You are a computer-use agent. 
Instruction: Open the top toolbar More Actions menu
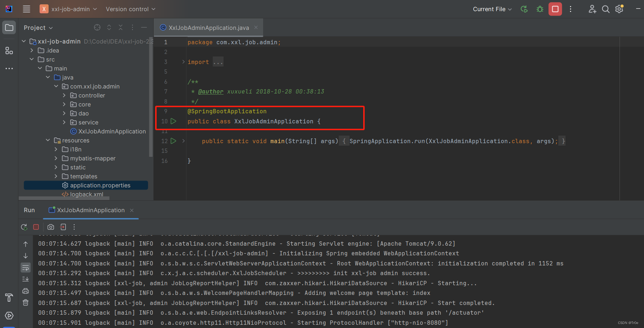(x=571, y=9)
